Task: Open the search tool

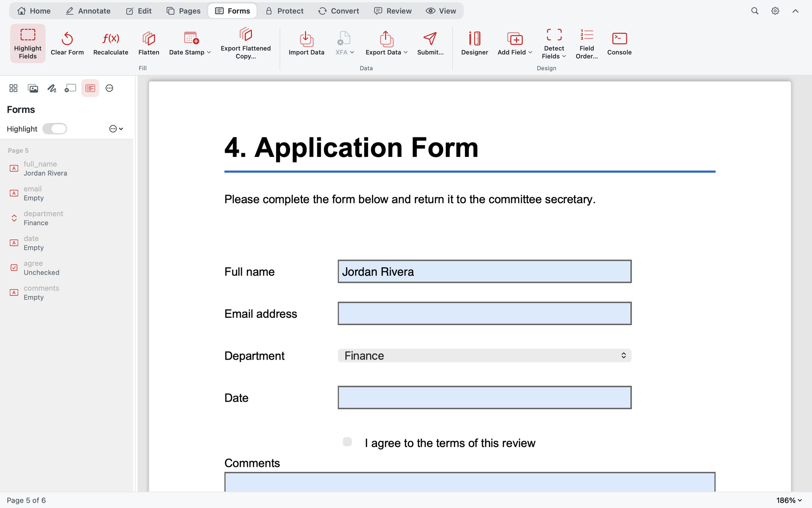Action: click(x=755, y=11)
